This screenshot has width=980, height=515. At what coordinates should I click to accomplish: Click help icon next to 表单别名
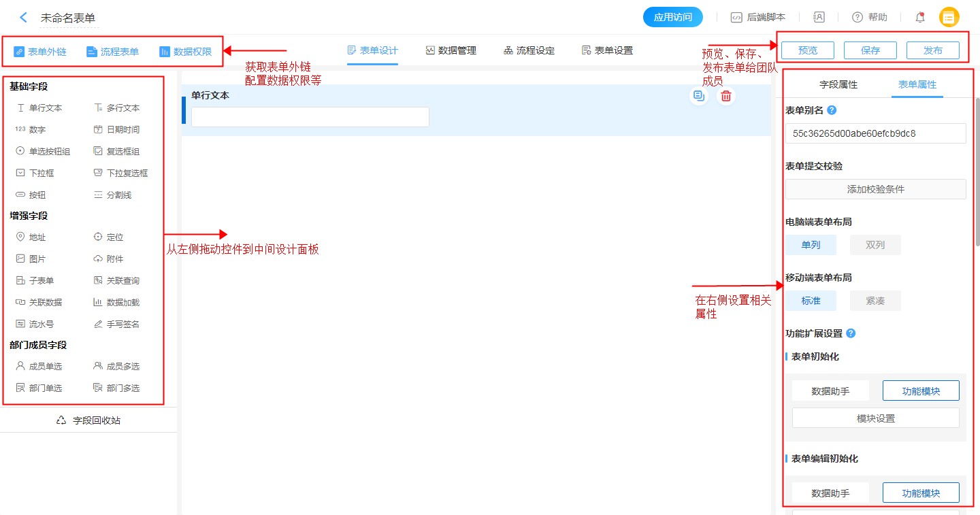click(832, 110)
